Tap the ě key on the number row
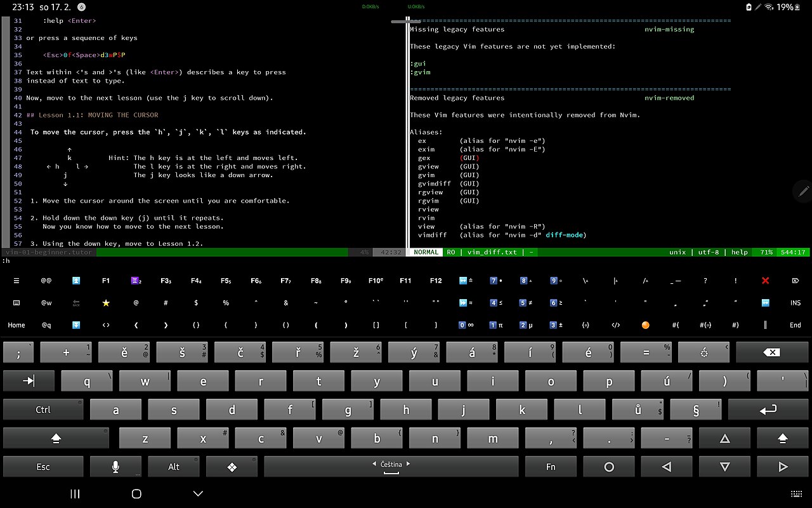 [x=124, y=352]
